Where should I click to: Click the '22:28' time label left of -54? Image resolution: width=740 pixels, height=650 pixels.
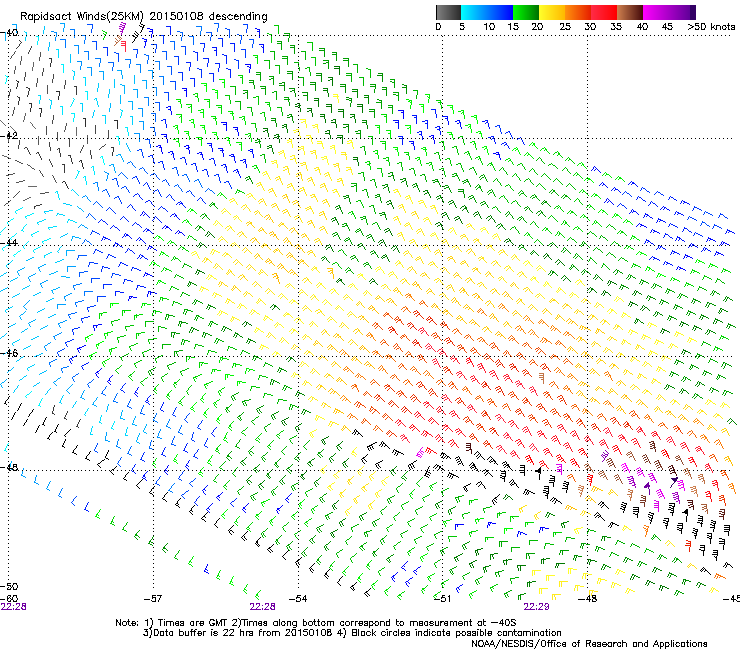[x=262, y=607]
